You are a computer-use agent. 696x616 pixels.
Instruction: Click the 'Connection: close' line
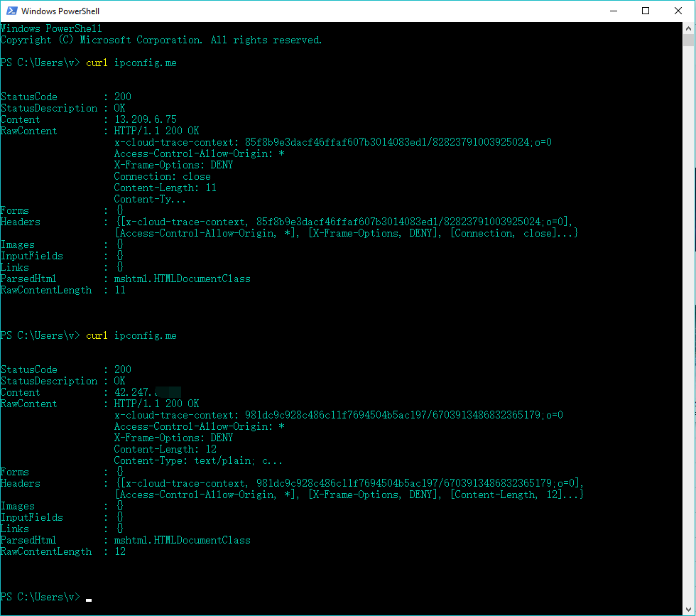[162, 176]
